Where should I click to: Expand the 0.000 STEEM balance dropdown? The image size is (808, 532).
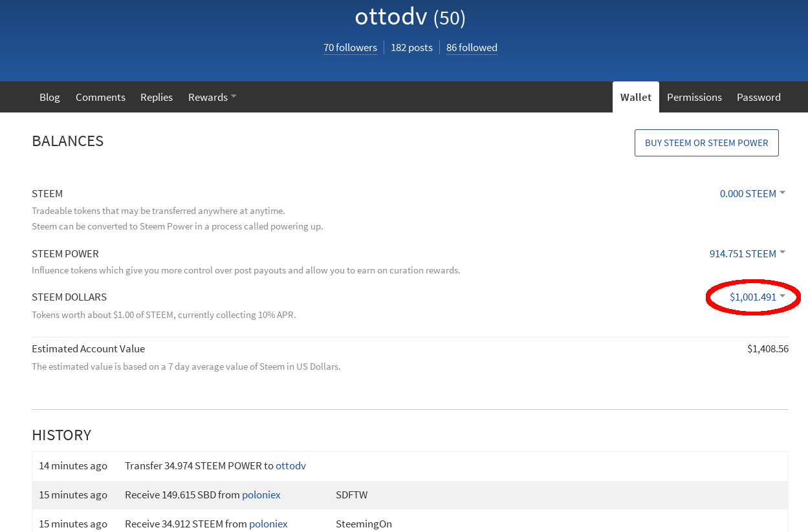coord(752,193)
